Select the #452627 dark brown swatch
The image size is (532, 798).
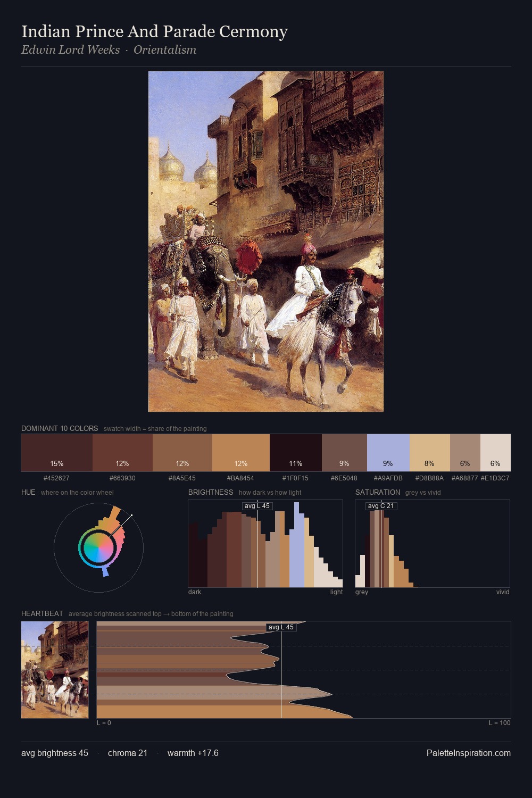57,453
